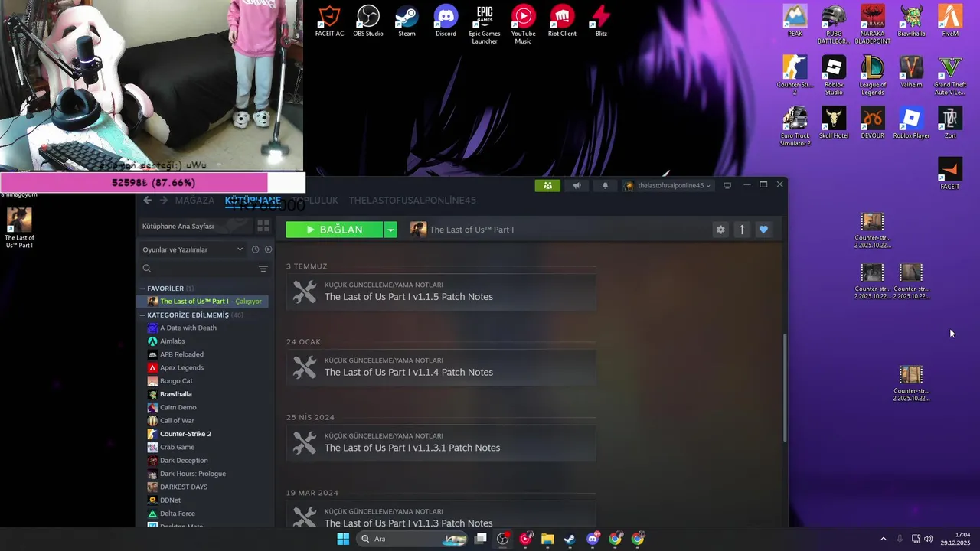This screenshot has height=551, width=980.
Task: Toggle Steam Big Picture mode icon
Action: (x=727, y=185)
